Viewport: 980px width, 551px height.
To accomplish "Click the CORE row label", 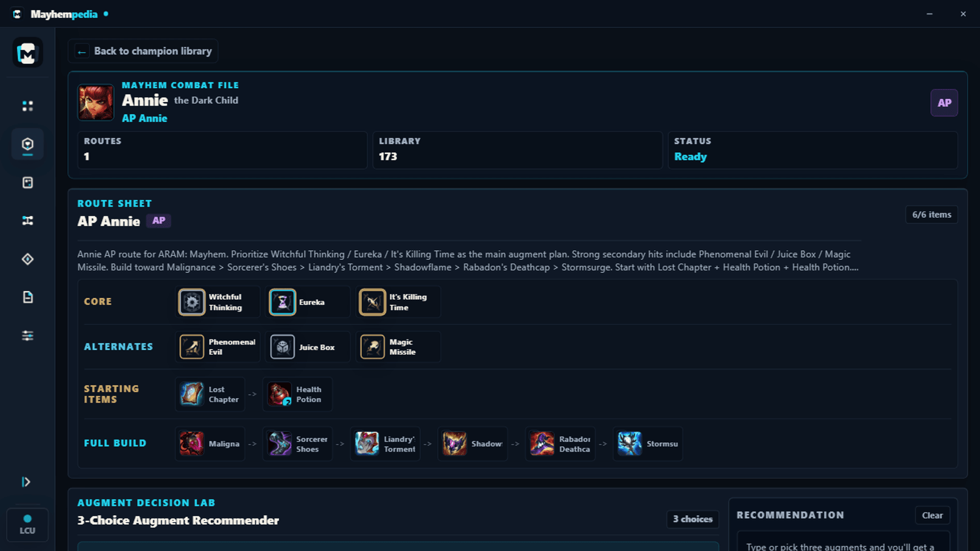I will coord(98,302).
